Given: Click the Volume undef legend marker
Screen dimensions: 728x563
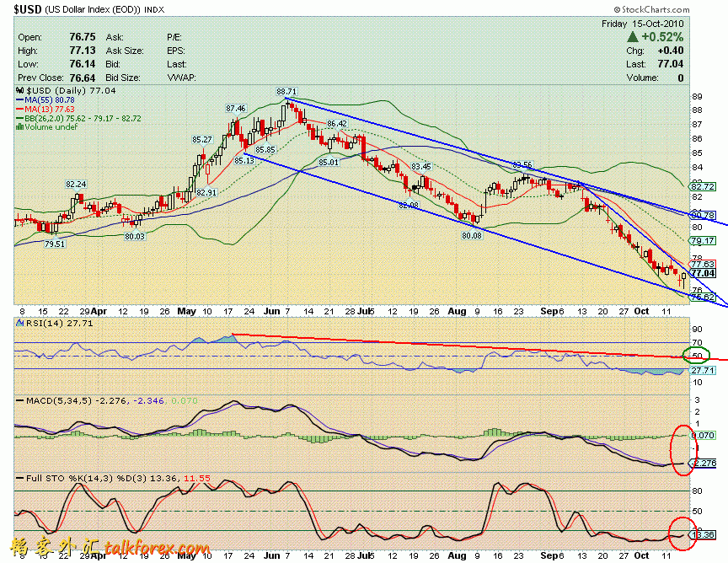Looking at the screenshot, I should point(20,127).
